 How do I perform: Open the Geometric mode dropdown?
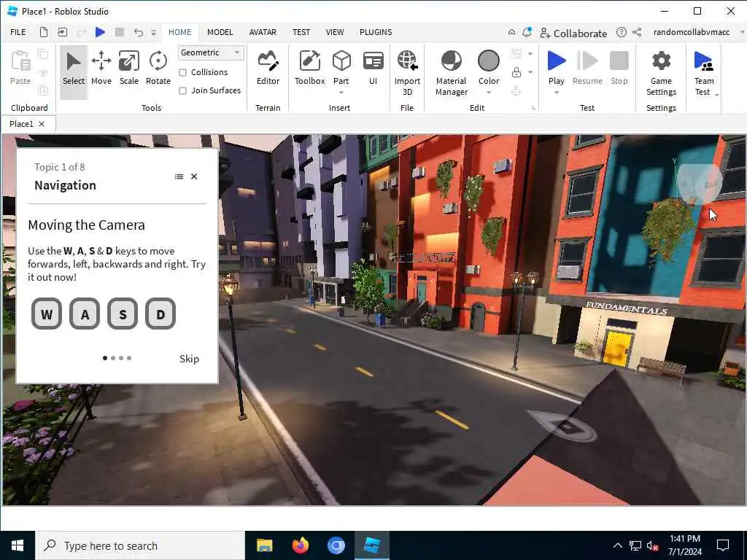pyautogui.click(x=211, y=52)
